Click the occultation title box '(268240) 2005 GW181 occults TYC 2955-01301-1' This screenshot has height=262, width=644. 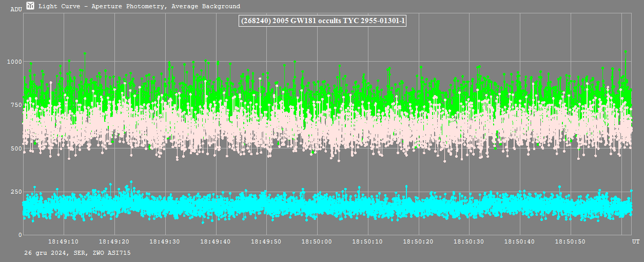(323, 21)
